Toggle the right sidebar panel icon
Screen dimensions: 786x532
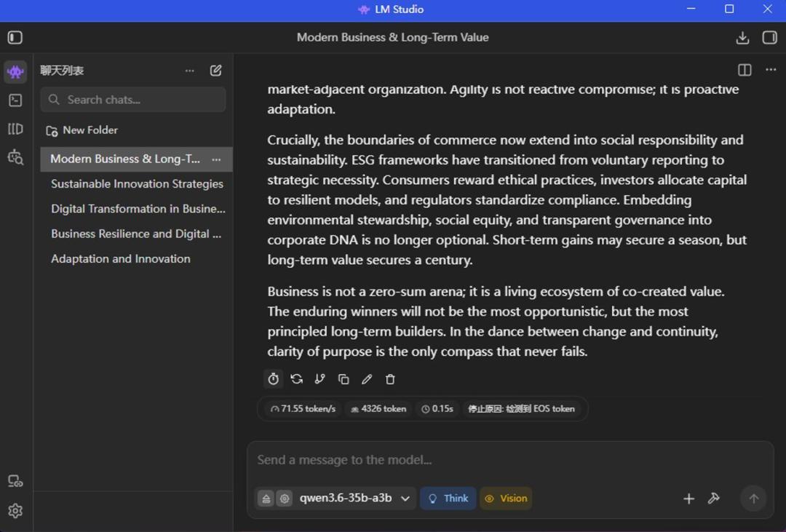pos(769,38)
